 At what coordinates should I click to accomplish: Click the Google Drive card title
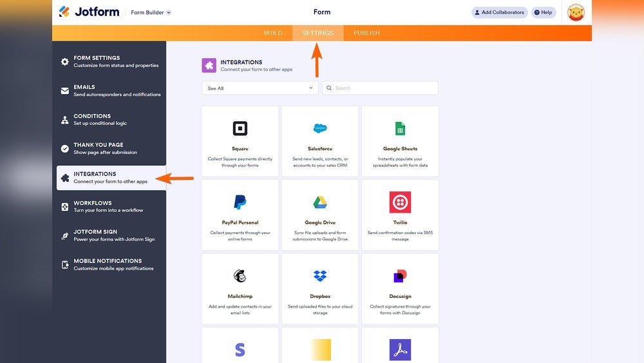pos(320,222)
